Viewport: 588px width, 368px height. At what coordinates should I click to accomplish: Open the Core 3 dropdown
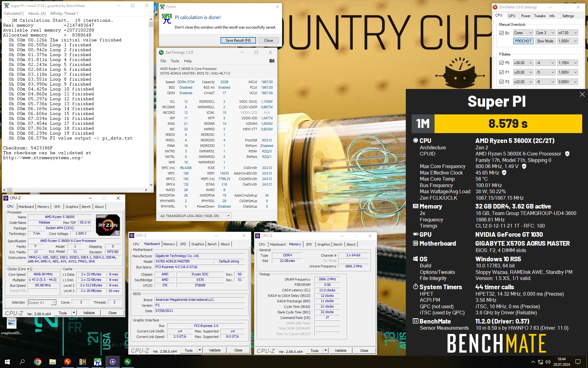click(x=545, y=33)
